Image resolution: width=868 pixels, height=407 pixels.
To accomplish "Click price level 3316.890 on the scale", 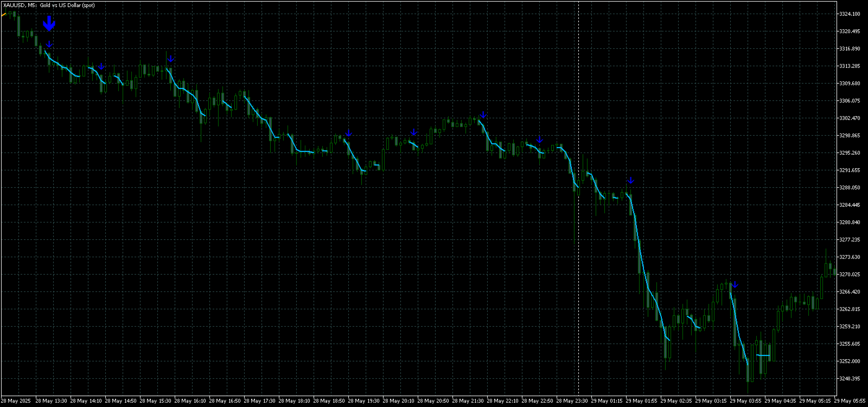I will point(850,49).
